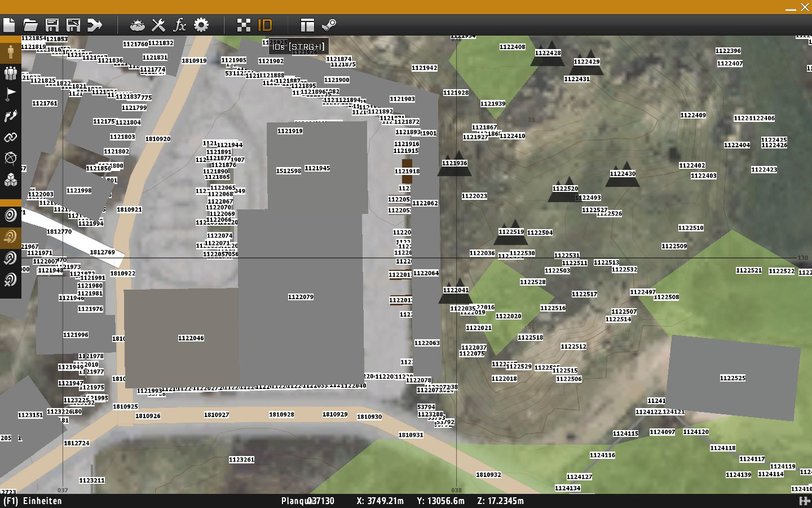The image size is (812, 508).
Task: Create a new mission with the blank page icon
Action: point(9,25)
